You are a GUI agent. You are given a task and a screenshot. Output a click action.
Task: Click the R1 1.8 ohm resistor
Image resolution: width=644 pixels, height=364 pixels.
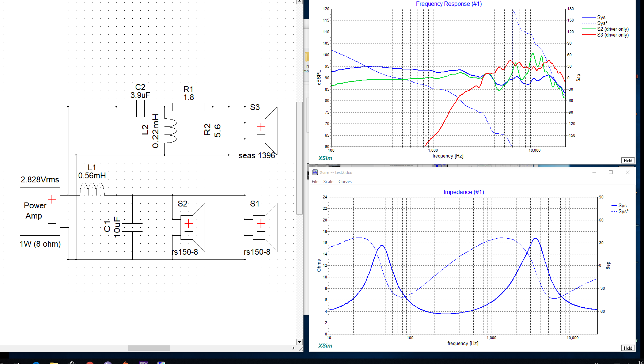pos(189,107)
